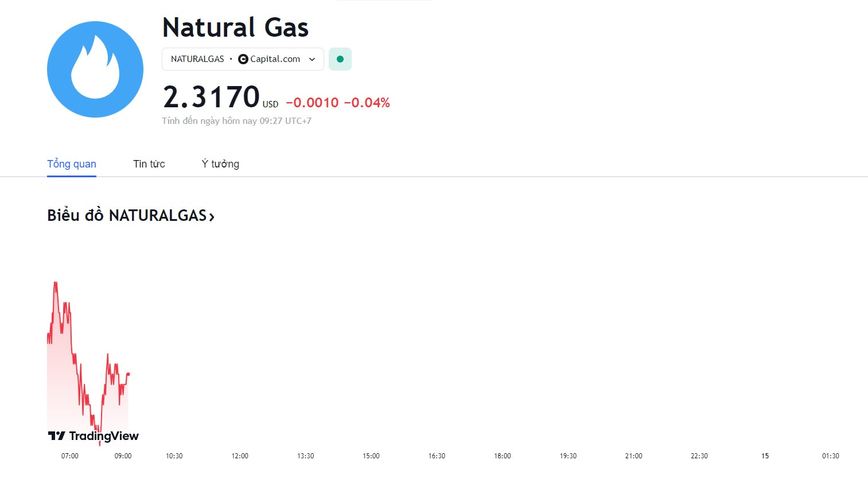The image size is (868, 479).
Task: Click the dropdown chevron next to Capital.com
Action: click(312, 59)
